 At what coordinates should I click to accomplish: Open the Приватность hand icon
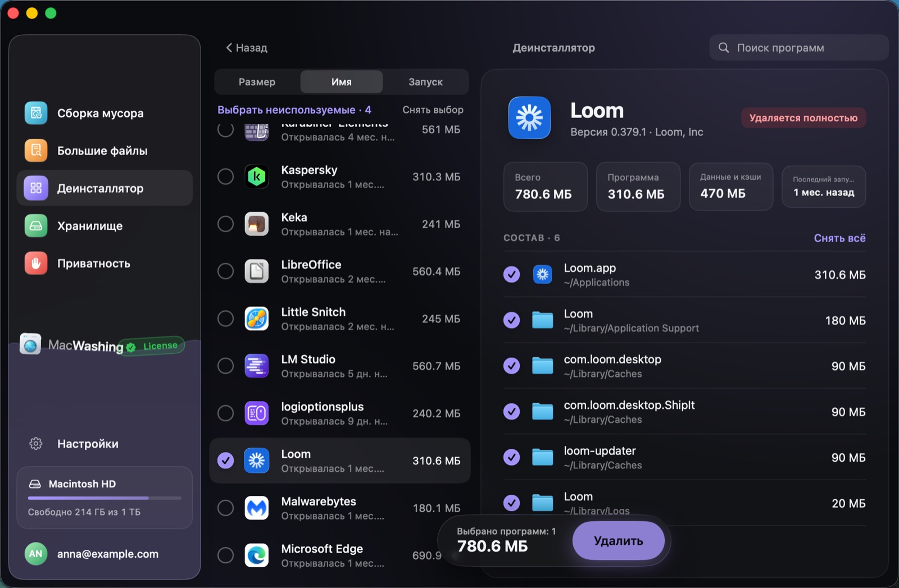(x=36, y=263)
